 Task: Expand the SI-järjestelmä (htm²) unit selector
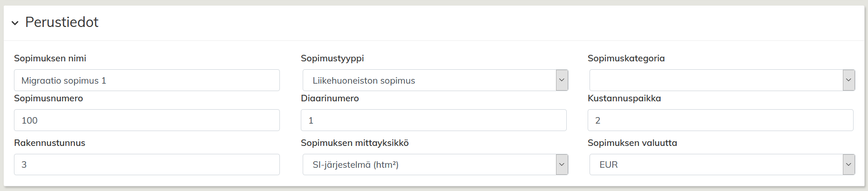pyautogui.click(x=429, y=165)
